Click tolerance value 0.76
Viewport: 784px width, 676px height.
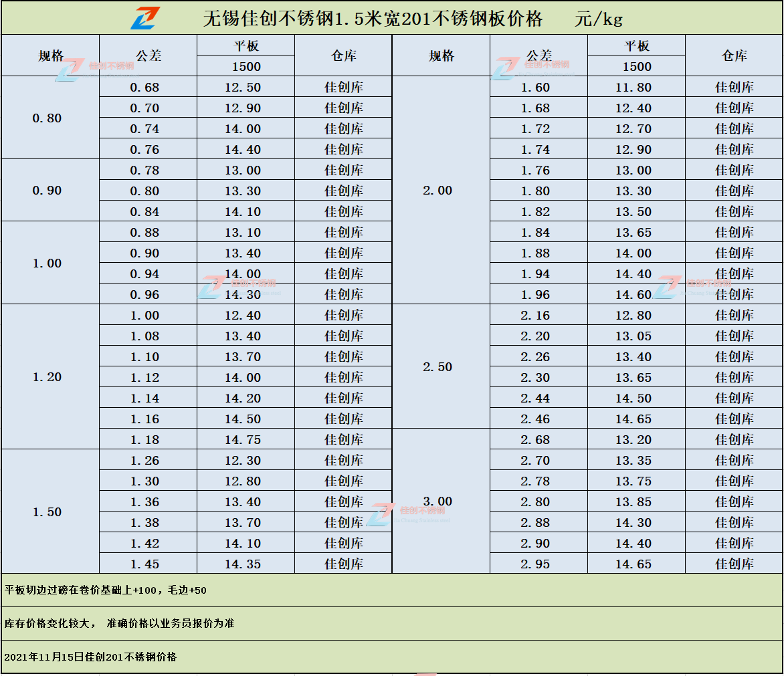(144, 150)
